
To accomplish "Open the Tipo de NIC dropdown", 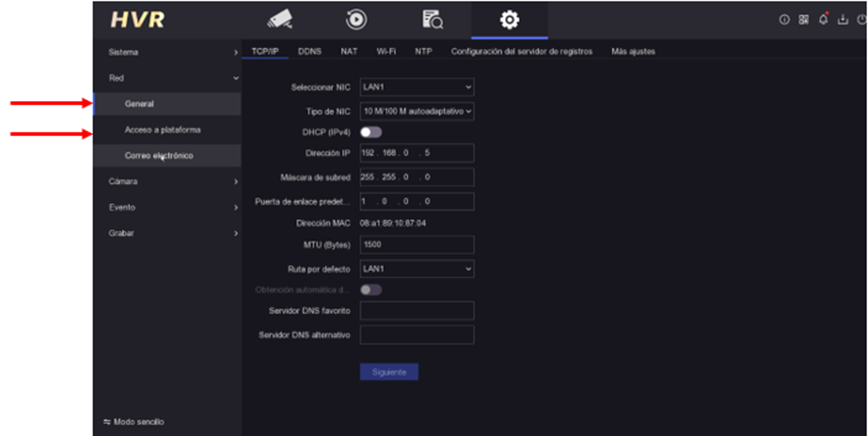I will (417, 111).
